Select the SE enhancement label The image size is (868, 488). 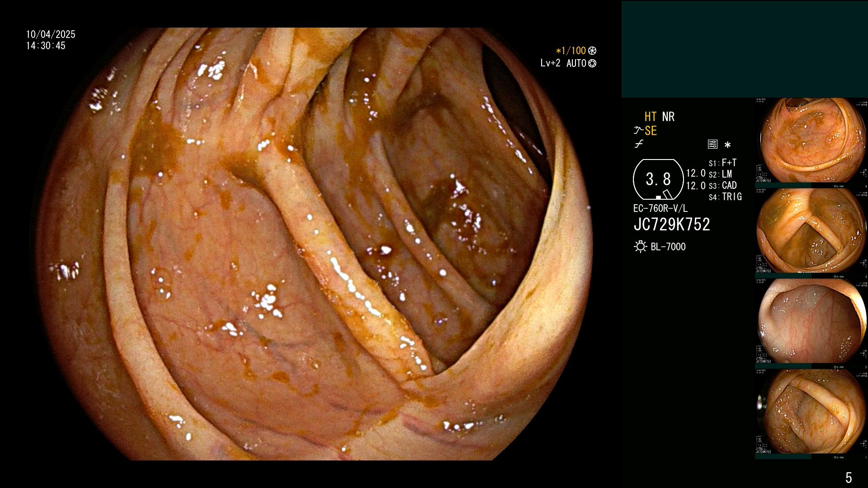pos(651,131)
